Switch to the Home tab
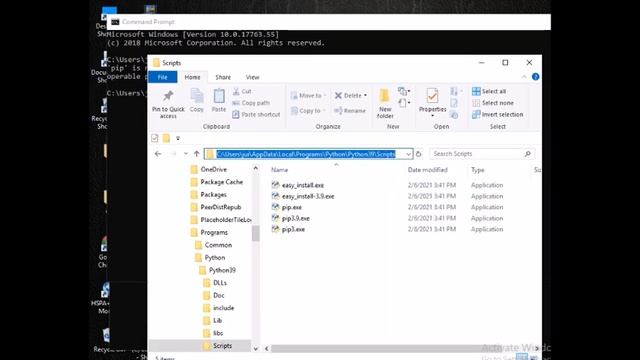 coord(192,77)
